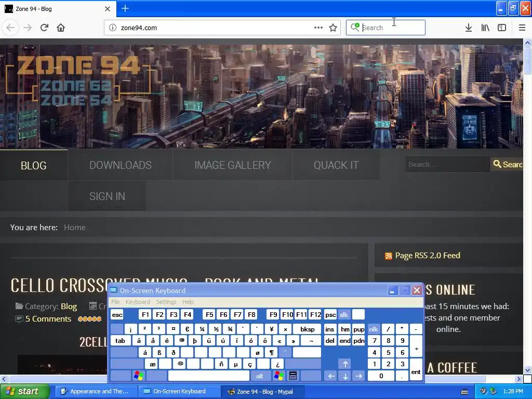Screen dimensions: 532x399
Task: Click the context menu key on keyboard
Action: click(x=293, y=376)
